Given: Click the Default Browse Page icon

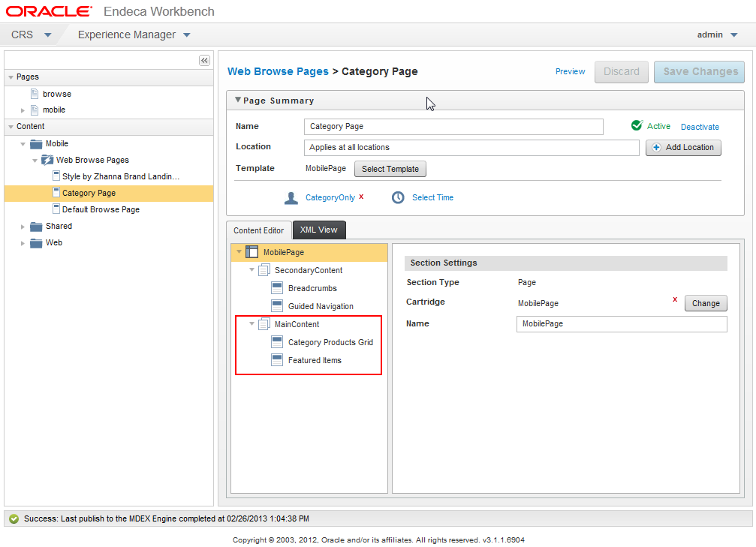Looking at the screenshot, I should [56, 209].
